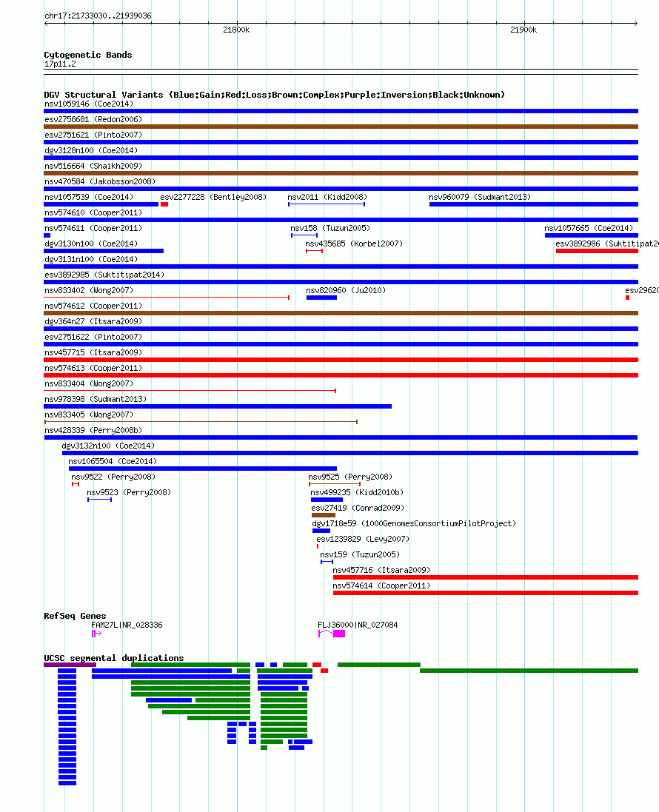Click the FLJ36000|NR_027084 gene label

click(x=358, y=625)
